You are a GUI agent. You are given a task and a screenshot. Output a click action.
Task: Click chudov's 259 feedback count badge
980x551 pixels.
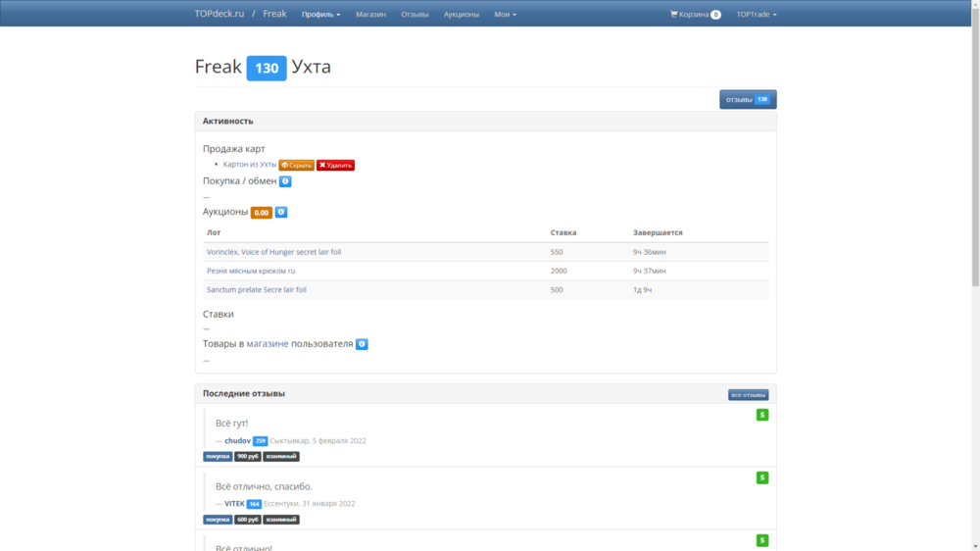[260, 441]
